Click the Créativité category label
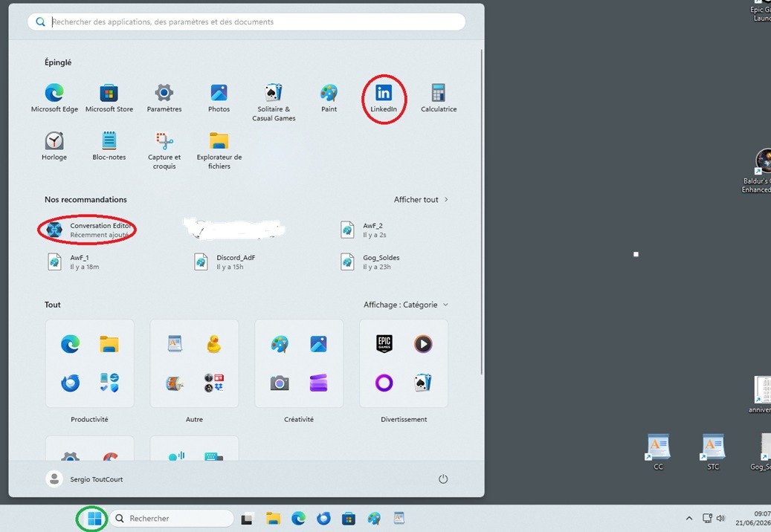 [x=299, y=420]
